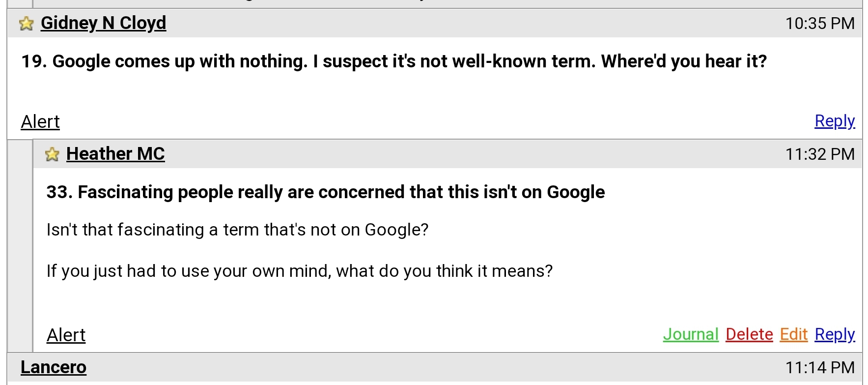The width and height of the screenshot is (868, 385).
Task: Click the star icon beside Heather MC
Action: 52,154
